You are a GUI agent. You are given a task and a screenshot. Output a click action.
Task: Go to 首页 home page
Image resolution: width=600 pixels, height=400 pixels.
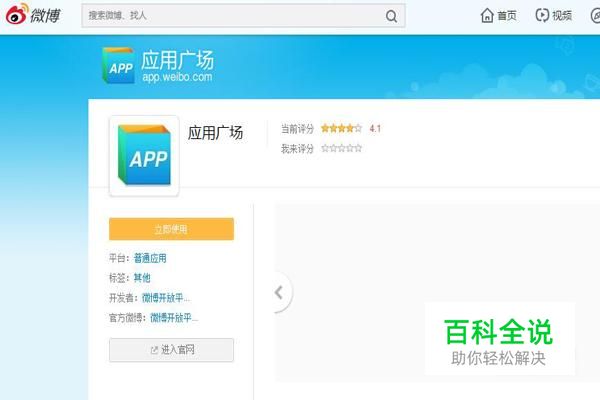tap(498, 15)
